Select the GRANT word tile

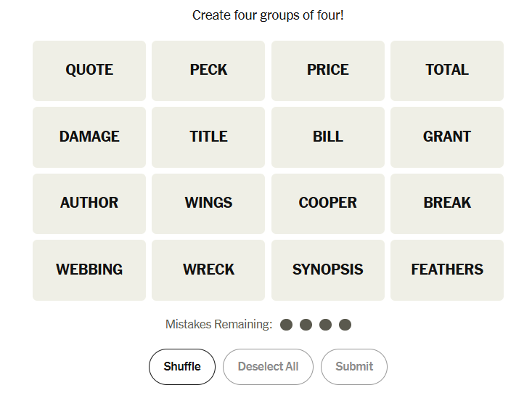[447, 137]
